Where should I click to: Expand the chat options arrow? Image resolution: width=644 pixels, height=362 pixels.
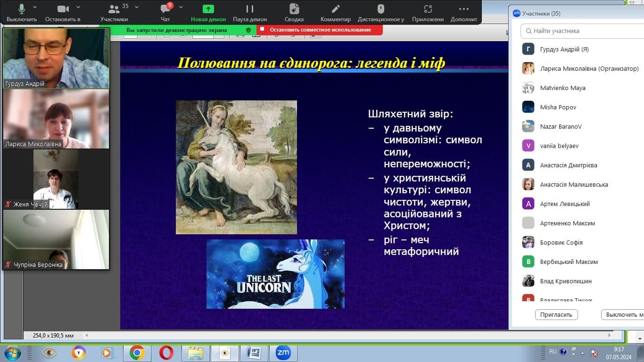[181, 8]
